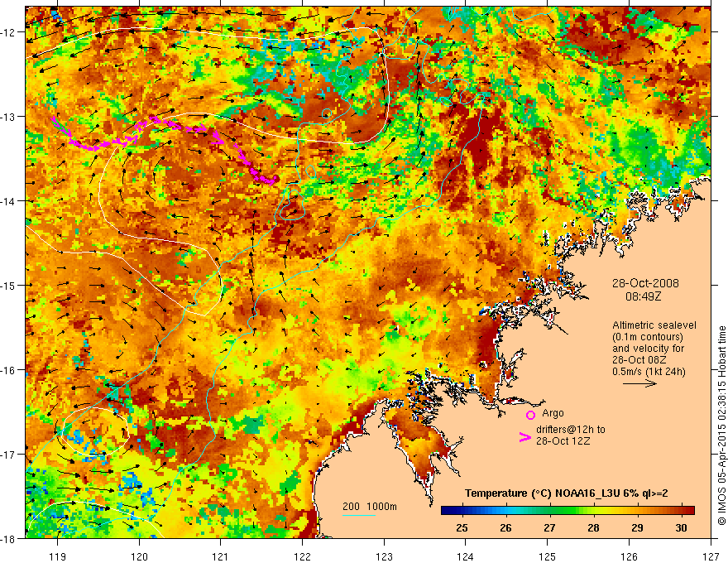728x563 pixels.
Task: Click the velocity scale arrow in legend
Action: [x=639, y=383]
